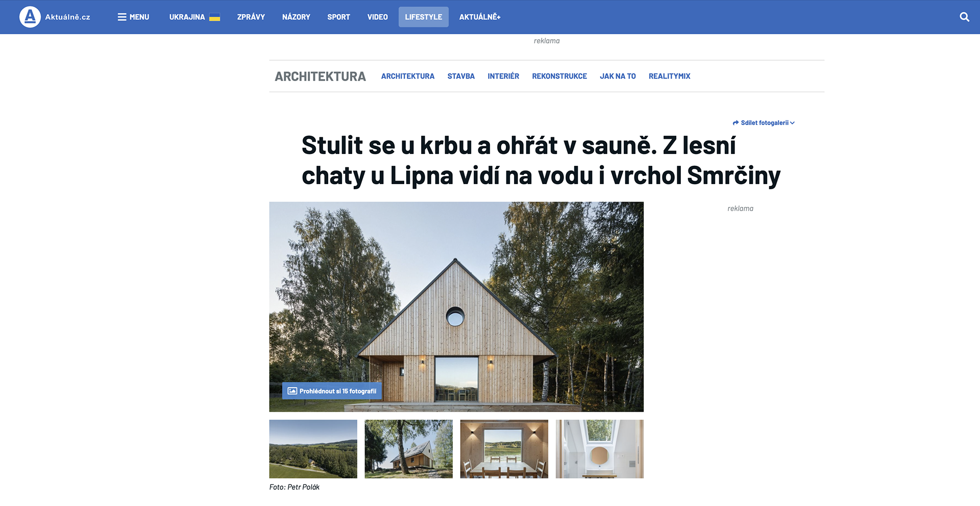This screenshot has height=506, width=980.
Task: Open the bathroom skylight thumbnail
Action: point(600,449)
